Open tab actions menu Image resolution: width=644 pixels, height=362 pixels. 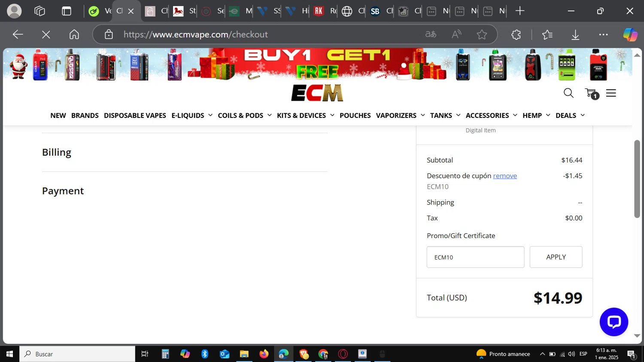point(67,11)
